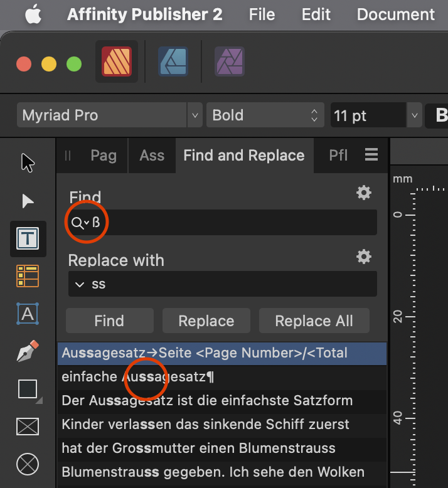Open the Myriad Pro font dropdown

pos(195,115)
